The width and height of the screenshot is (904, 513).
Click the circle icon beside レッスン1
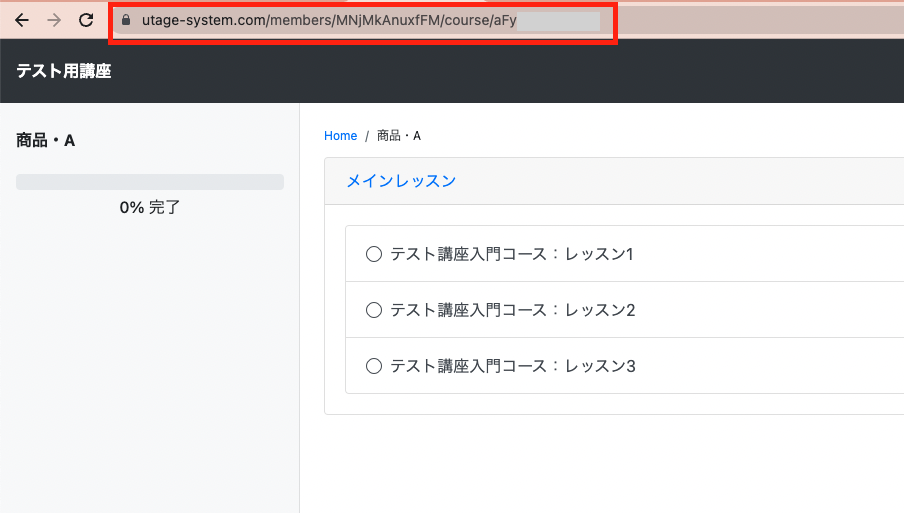(x=374, y=254)
